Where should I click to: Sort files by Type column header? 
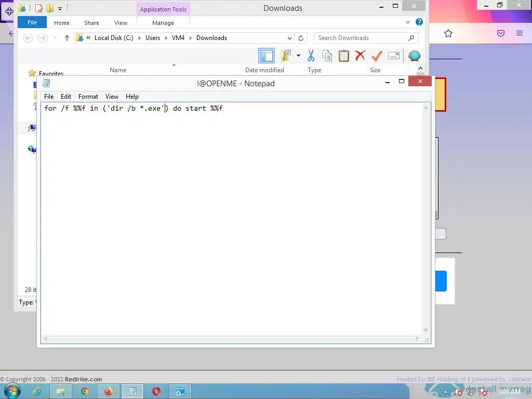pos(314,70)
